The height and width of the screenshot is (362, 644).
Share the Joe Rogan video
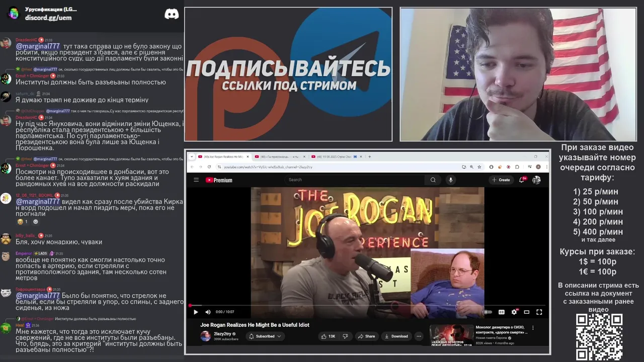[367, 336]
